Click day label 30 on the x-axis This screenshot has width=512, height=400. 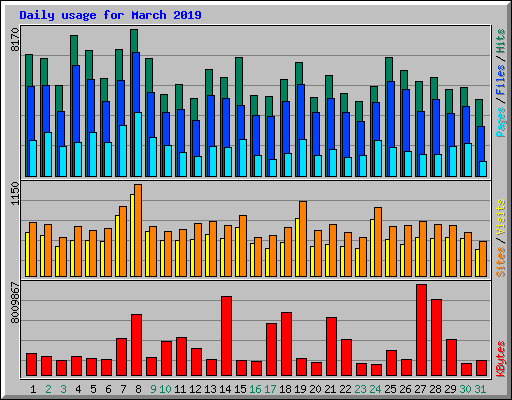coord(465,389)
